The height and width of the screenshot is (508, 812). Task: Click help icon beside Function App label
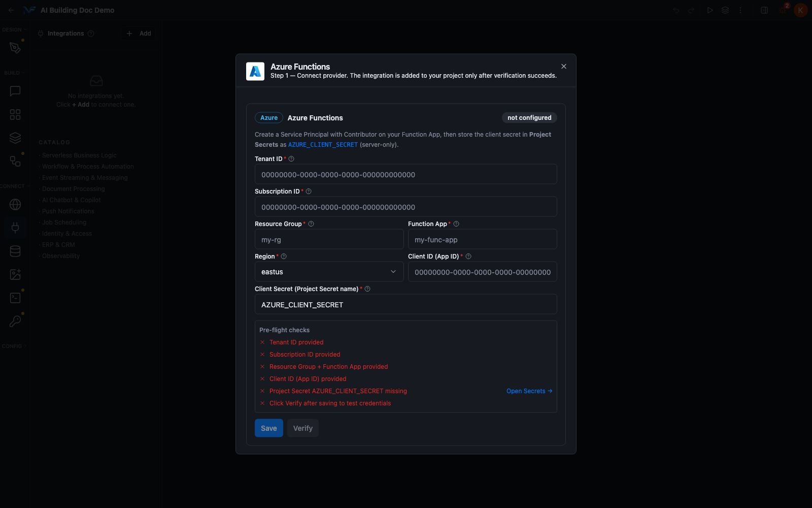click(x=456, y=224)
